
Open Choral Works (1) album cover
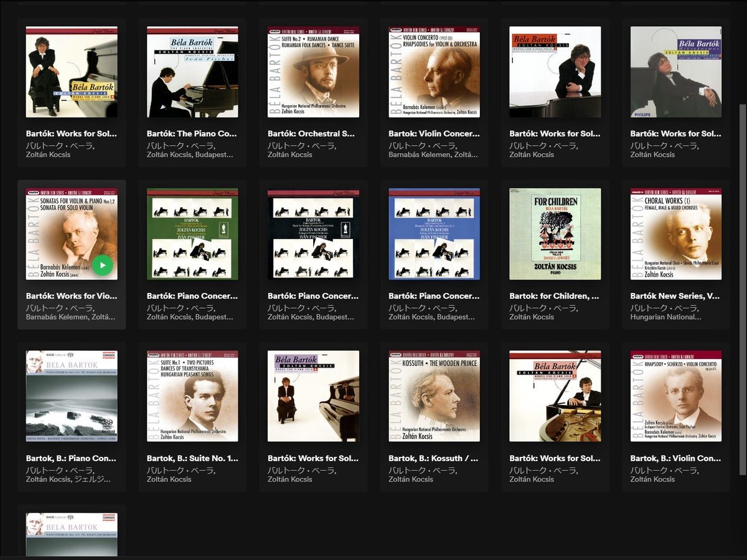point(676,234)
